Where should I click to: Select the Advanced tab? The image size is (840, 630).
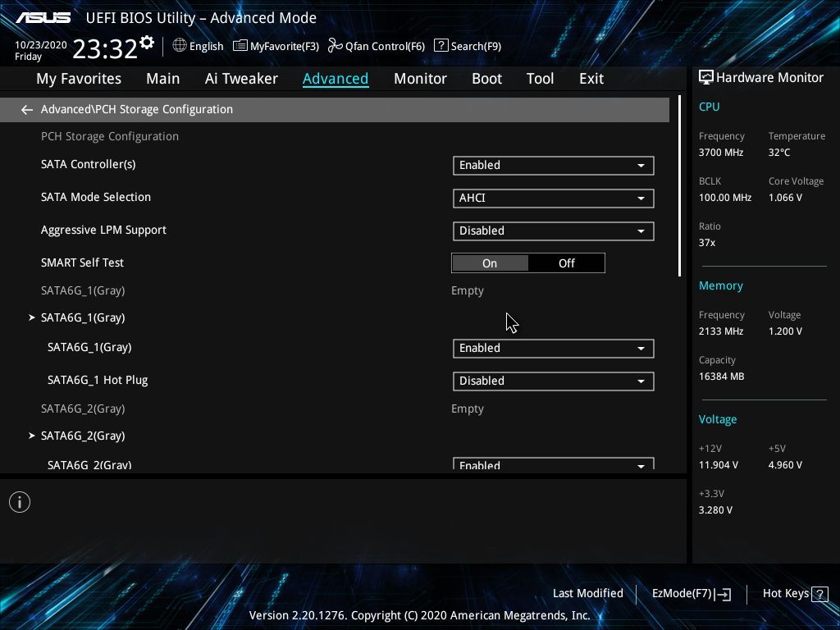(x=336, y=79)
